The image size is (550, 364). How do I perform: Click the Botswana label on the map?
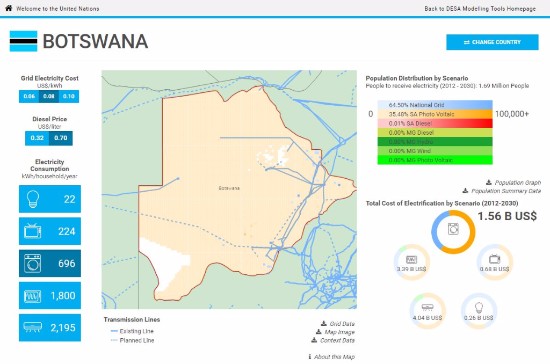[x=229, y=188]
